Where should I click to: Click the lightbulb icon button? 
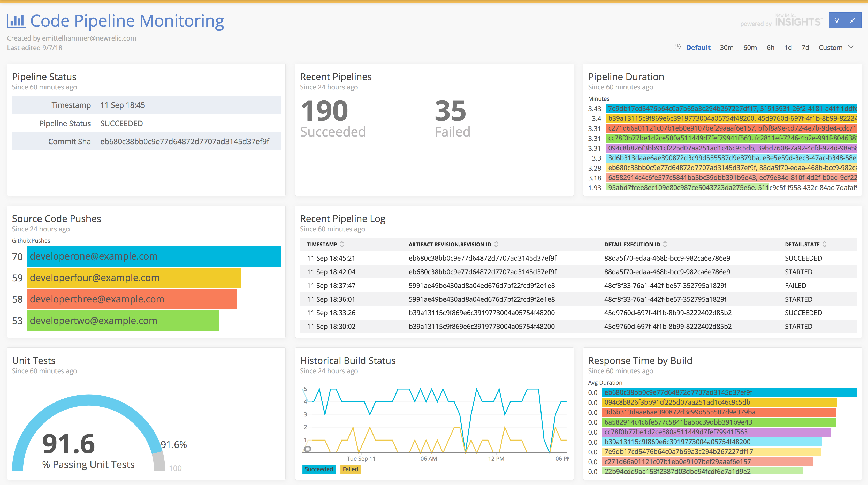pyautogui.click(x=836, y=21)
